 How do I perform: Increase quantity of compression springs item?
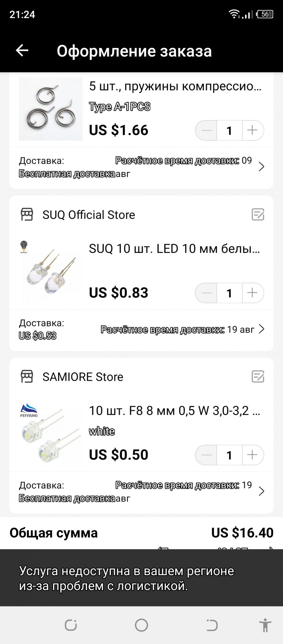tap(252, 130)
